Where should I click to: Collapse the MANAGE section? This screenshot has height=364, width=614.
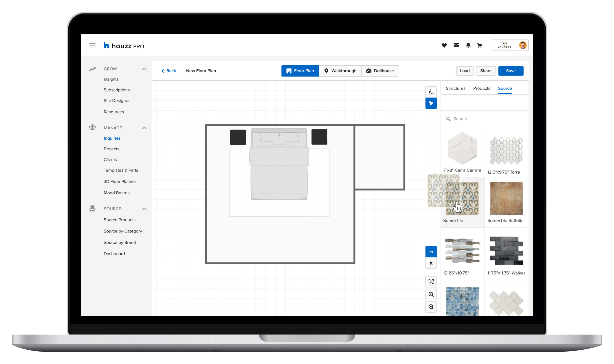[x=144, y=128]
